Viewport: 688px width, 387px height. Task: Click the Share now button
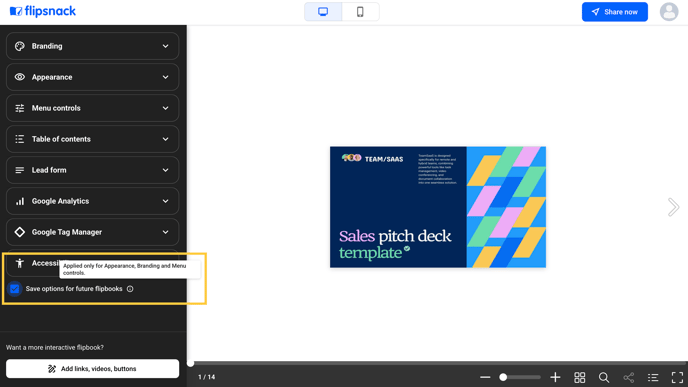614,12
